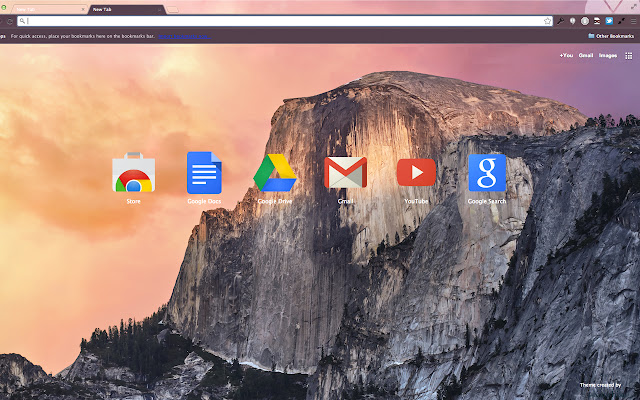The image size is (640, 400).
Task: Bookmark this page with the star icon
Action: coord(547,21)
